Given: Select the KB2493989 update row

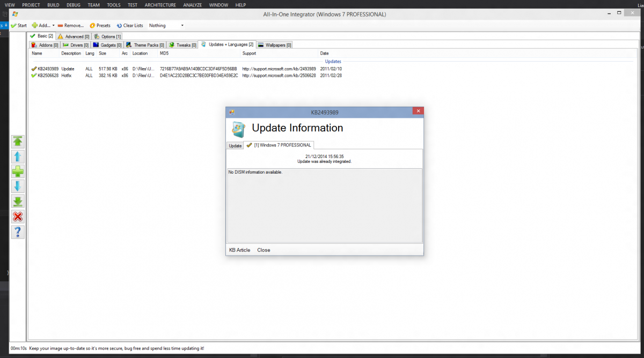Looking at the screenshot, I should (187, 69).
